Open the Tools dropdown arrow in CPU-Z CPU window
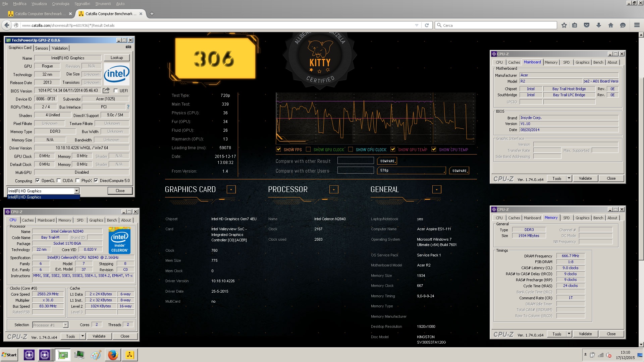Viewport: 644px width, 362px height. [x=83, y=336]
